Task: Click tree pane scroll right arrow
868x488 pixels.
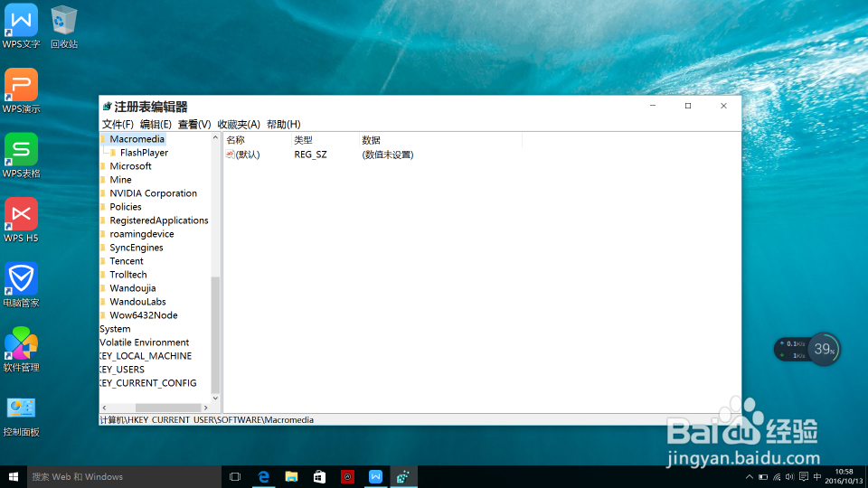Action: pos(206,408)
